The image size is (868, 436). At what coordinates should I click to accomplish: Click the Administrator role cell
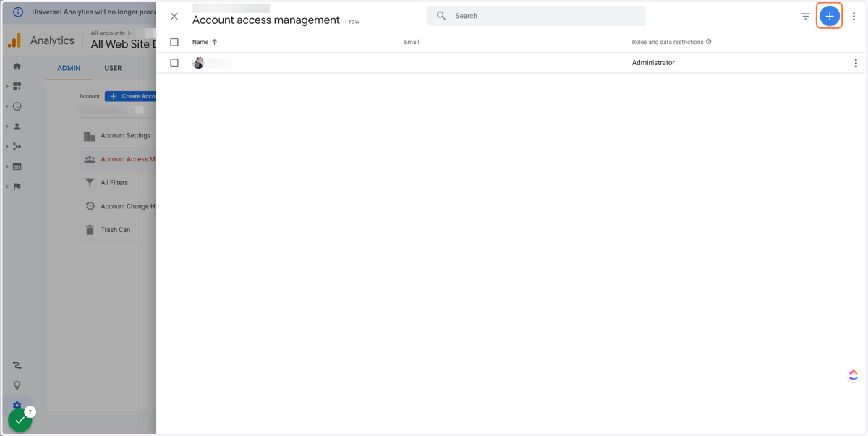[653, 63]
